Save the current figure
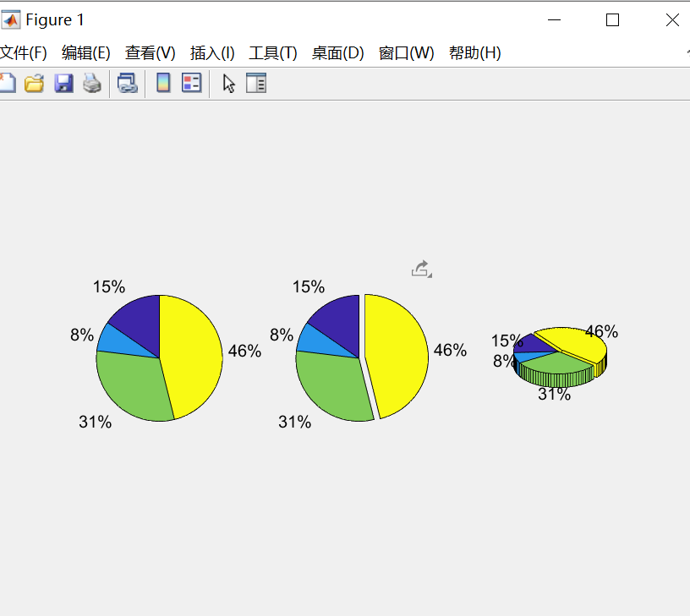Image resolution: width=690 pixels, height=616 pixels. [x=63, y=83]
